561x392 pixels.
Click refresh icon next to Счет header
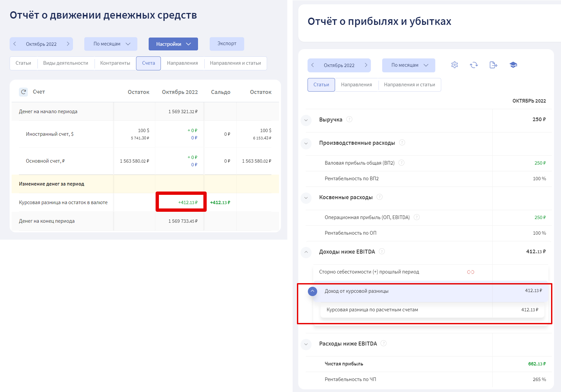(x=24, y=92)
